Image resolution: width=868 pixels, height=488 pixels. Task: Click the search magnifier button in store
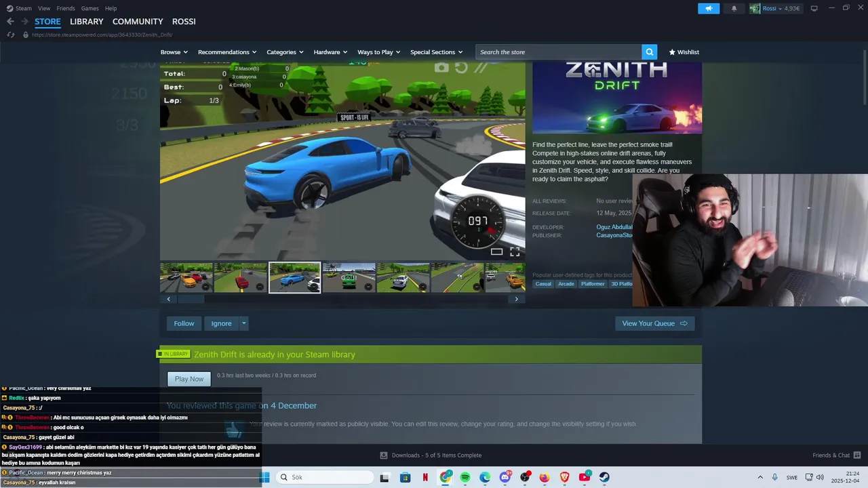click(650, 52)
